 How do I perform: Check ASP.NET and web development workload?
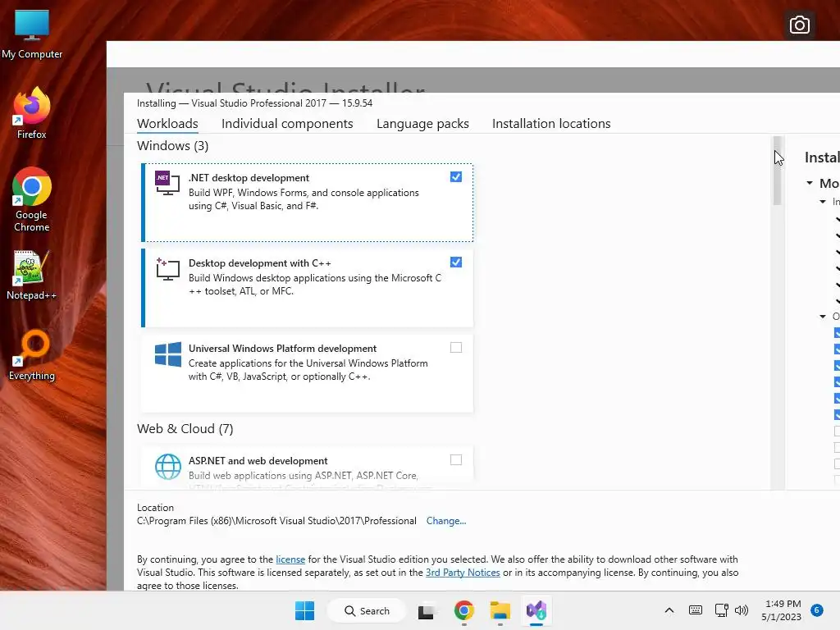[x=456, y=459]
